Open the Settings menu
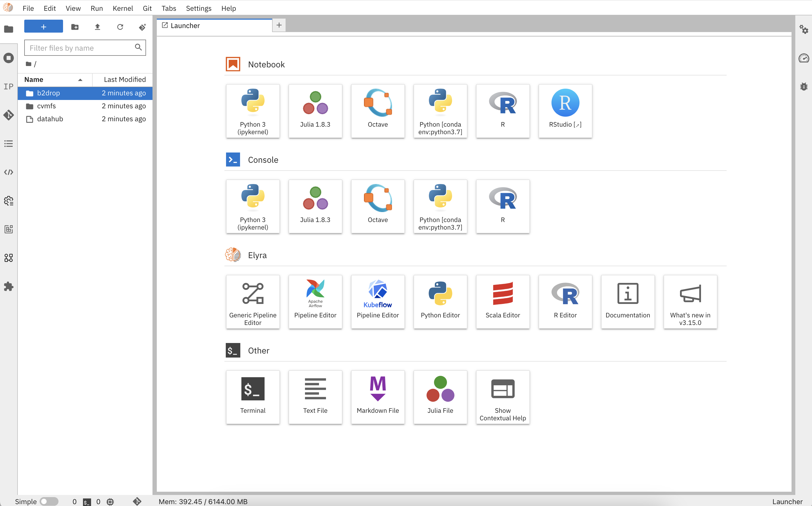This screenshot has height=506, width=812. click(x=198, y=8)
